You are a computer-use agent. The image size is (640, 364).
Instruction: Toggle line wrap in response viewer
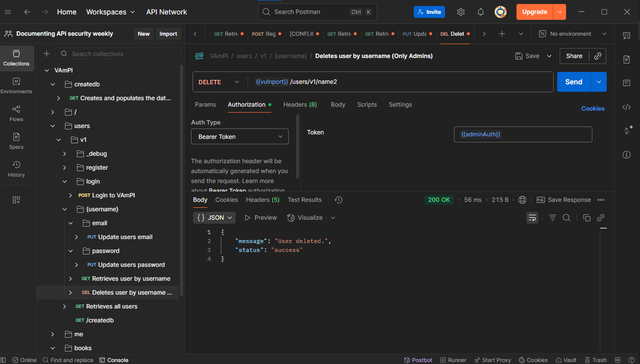(x=532, y=218)
